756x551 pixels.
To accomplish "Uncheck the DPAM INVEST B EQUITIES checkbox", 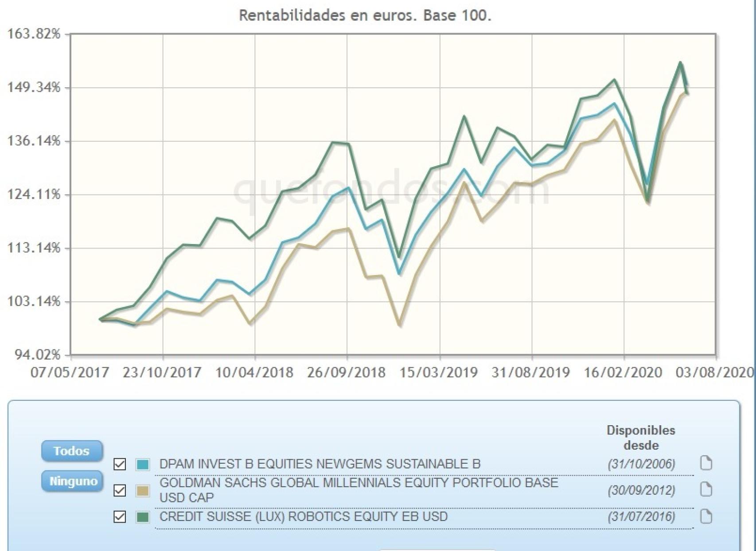I will click(120, 464).
